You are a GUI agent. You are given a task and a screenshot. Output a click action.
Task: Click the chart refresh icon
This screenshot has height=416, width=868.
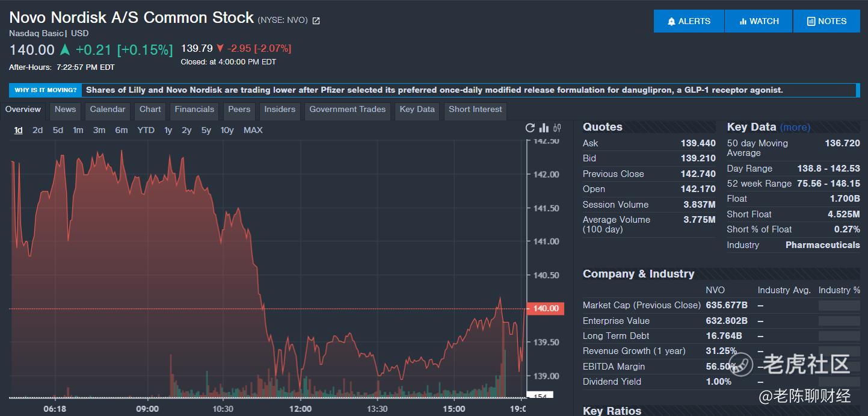[530, 128]
